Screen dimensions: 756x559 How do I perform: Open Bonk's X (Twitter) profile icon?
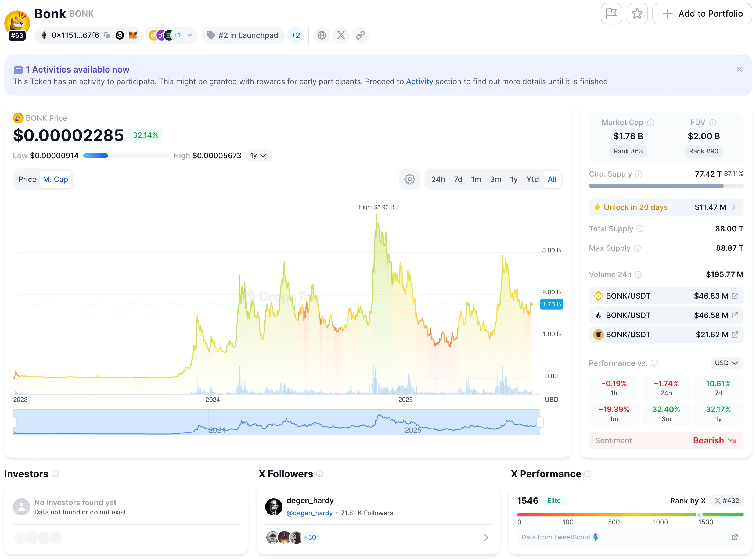pos(341,35)
